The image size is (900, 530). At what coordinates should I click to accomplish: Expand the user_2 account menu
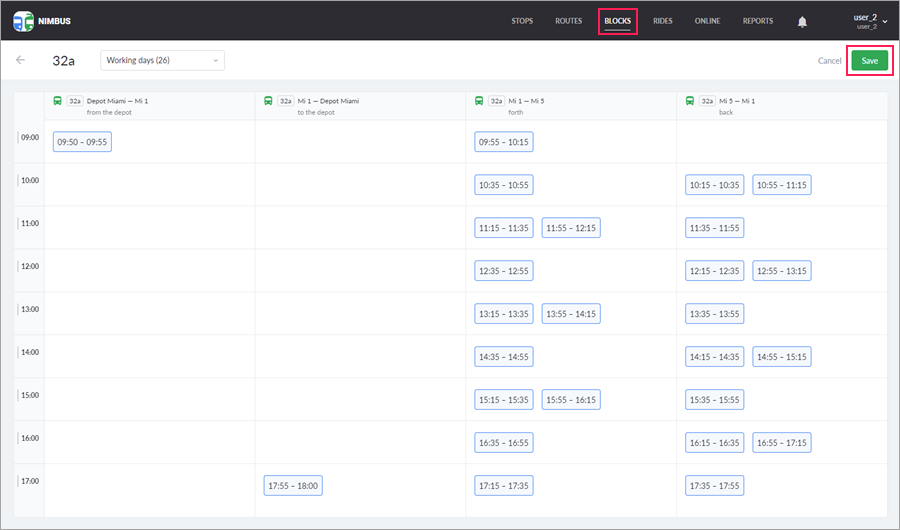(870, 21)
